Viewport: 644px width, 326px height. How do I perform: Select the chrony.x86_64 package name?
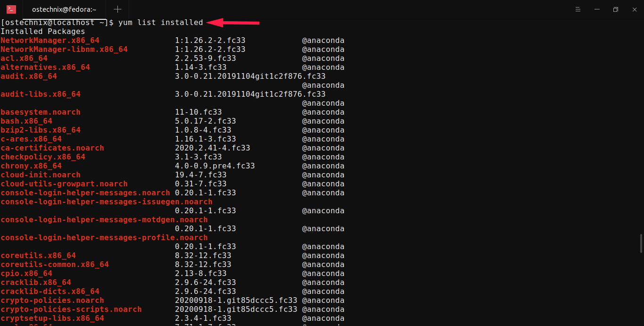[x=31, y=166]
